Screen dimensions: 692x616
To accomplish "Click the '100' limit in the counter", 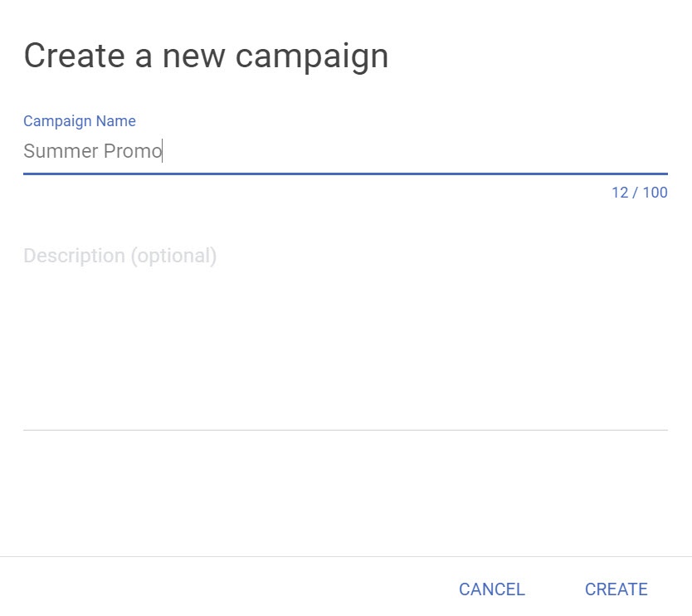I will pyautogui.click(x=655, y=193).
